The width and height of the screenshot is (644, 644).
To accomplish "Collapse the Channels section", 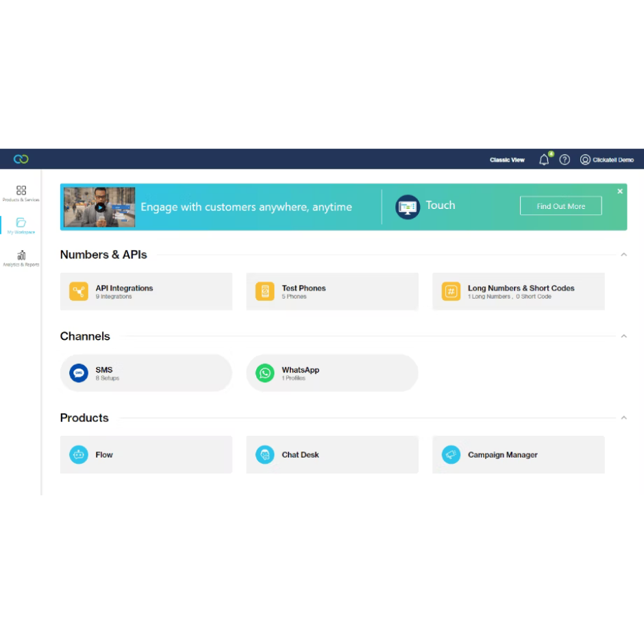I will click(623, 336).
